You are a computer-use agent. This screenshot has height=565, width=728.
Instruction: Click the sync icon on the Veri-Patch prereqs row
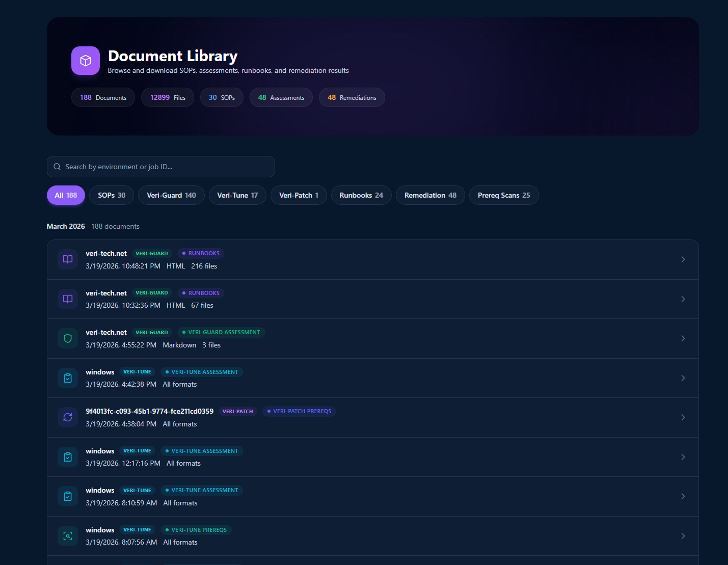67,417
